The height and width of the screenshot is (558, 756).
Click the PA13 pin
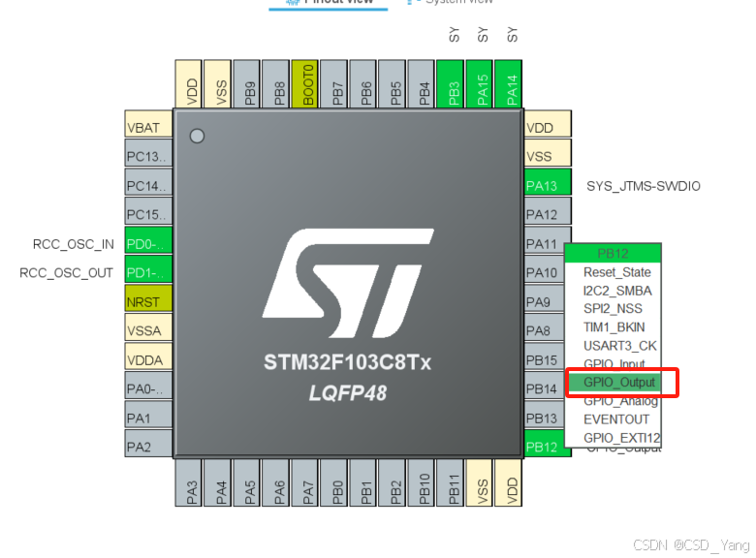[x=548, y=182]
